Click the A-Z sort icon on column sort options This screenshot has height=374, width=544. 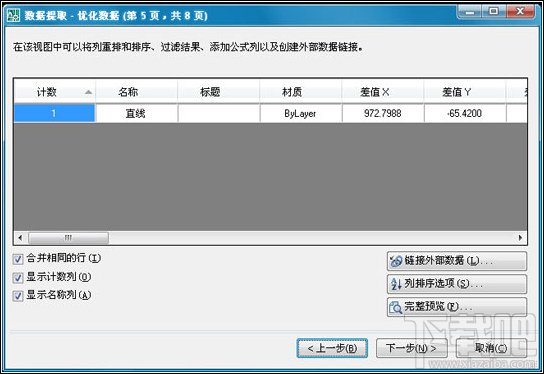coord(396,284)
